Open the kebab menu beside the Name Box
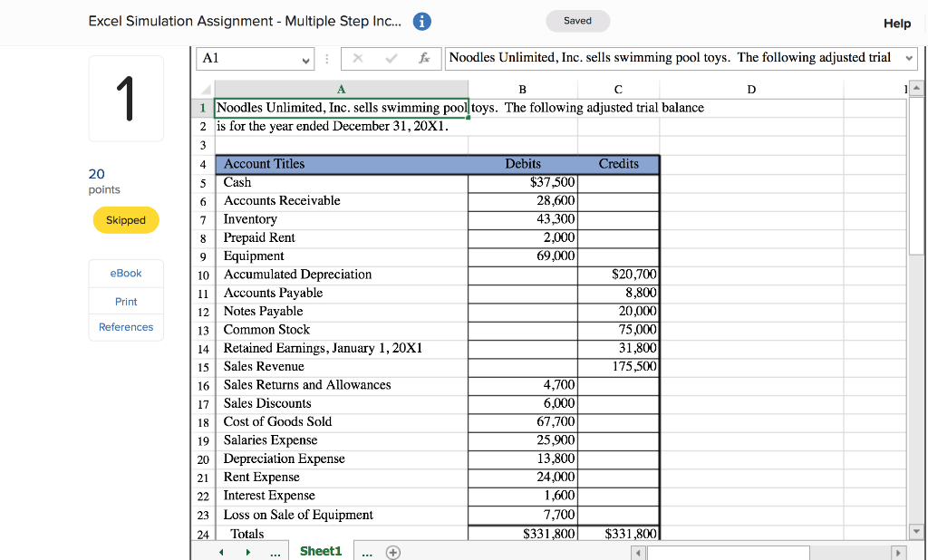The width and height of the screenshot is (928, 560). point(326,57)
